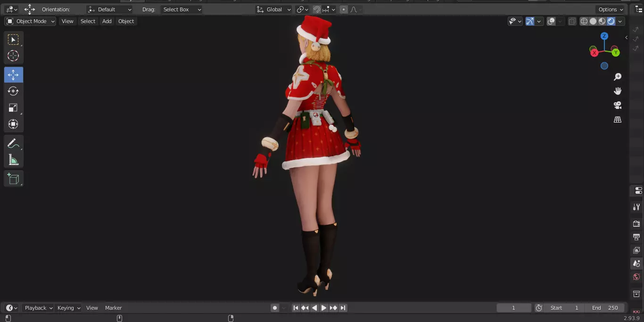Open the Output properties tab
644x322 pixels.
[x=637, y=237]
